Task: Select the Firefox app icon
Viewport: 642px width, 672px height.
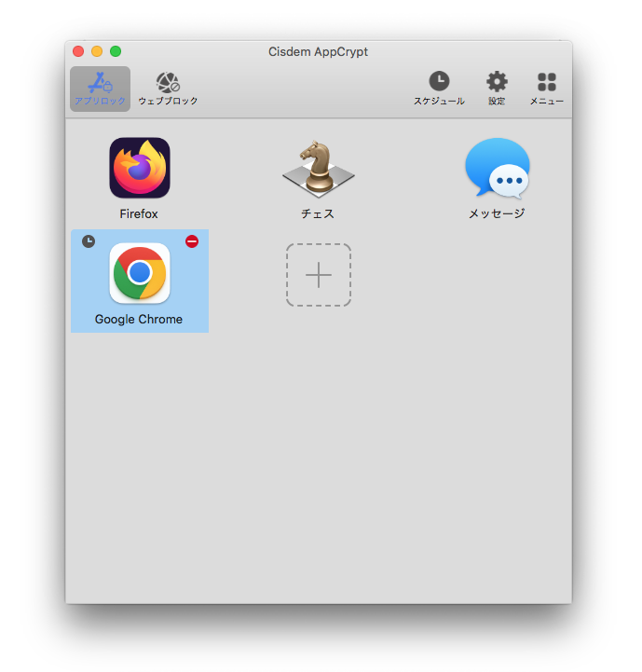Action: click(x=140, y=168)
